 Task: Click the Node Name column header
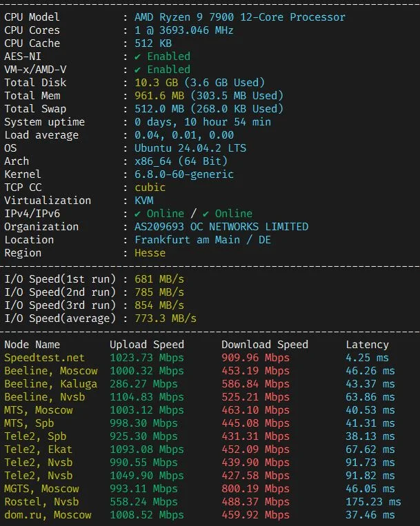point(32,345)
